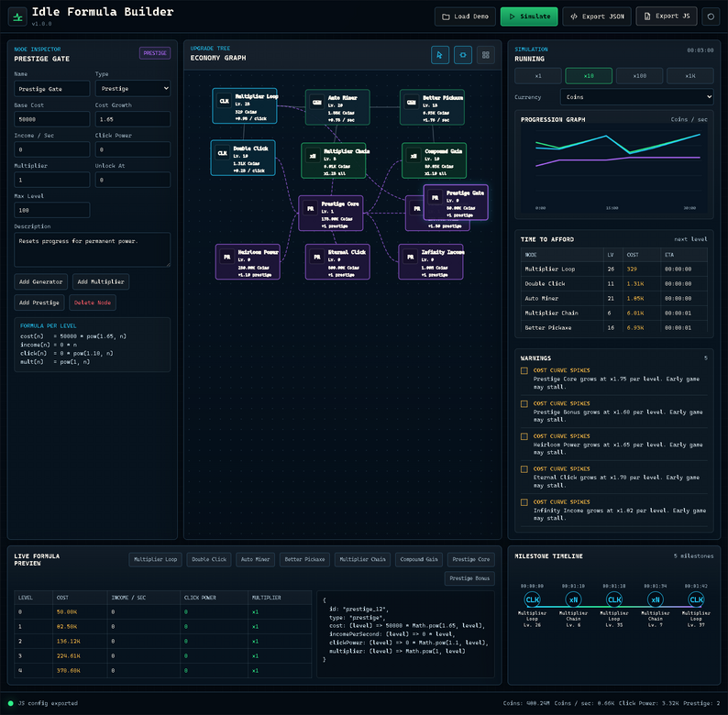Click the Multiplier input field
The image size is (728, 715).
(52, 180)
